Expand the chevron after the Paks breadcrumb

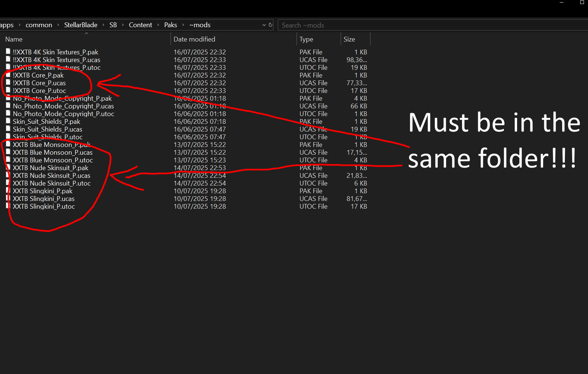tap(183, 25)
